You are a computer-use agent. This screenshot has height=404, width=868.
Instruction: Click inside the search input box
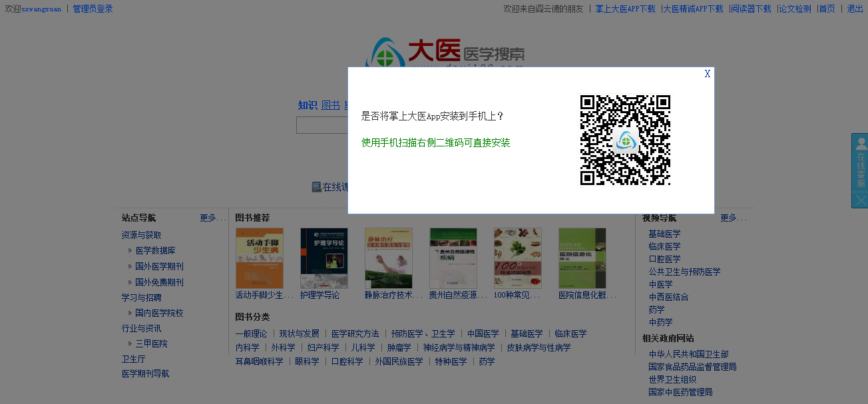(x=322, y=125)
